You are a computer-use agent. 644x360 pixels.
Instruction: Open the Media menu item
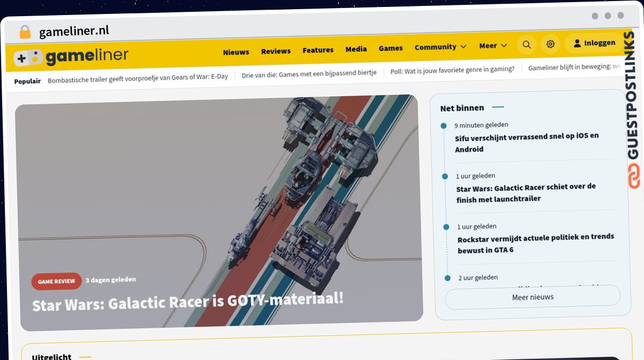tap(356, 49)
